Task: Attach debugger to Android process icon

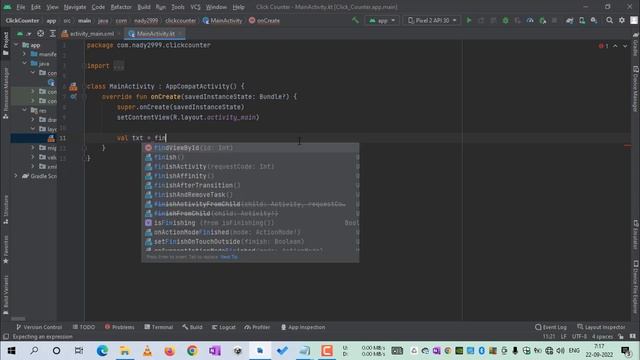Action: coord(542,20)
